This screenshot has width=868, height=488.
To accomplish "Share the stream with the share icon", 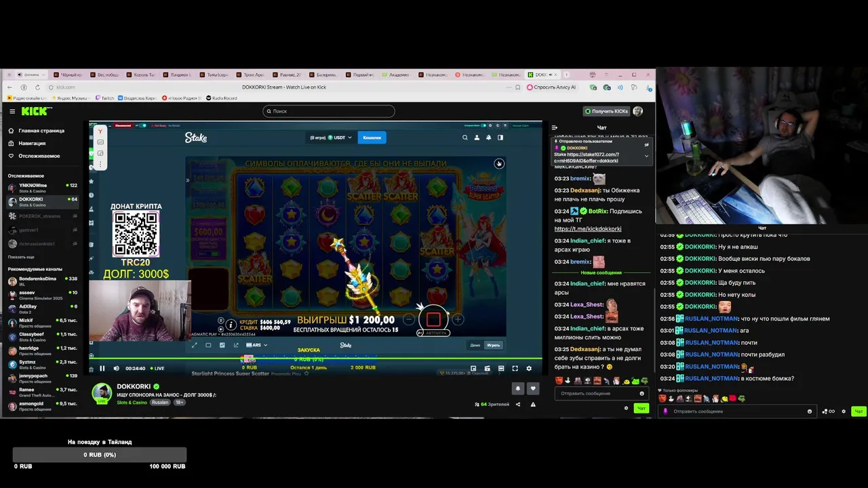I will coord(518,405).
